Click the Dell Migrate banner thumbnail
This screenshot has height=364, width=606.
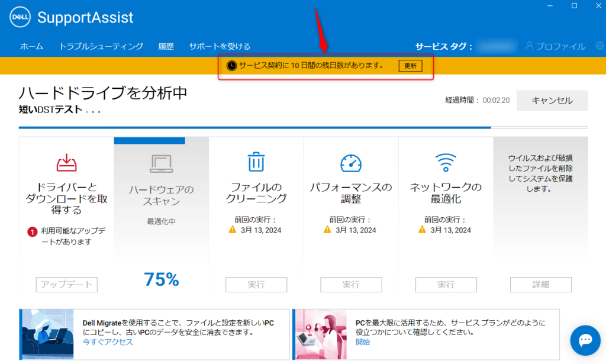pos(47,334)
